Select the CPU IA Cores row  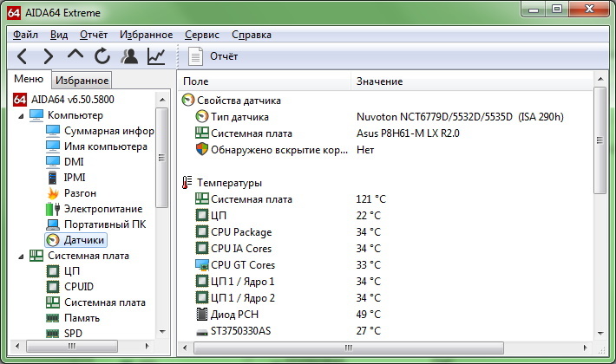pos(387,249)
